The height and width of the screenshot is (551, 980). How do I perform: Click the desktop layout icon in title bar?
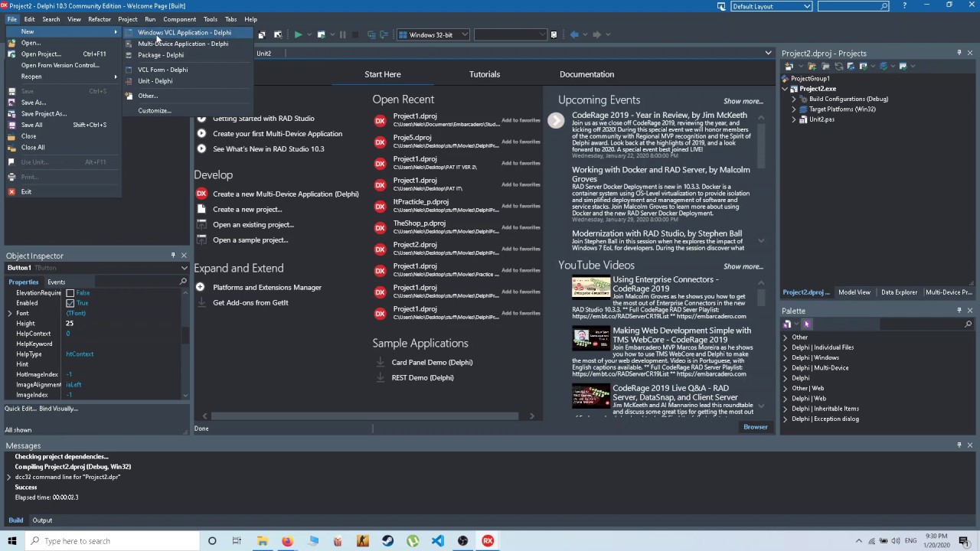tap(721, 6)
